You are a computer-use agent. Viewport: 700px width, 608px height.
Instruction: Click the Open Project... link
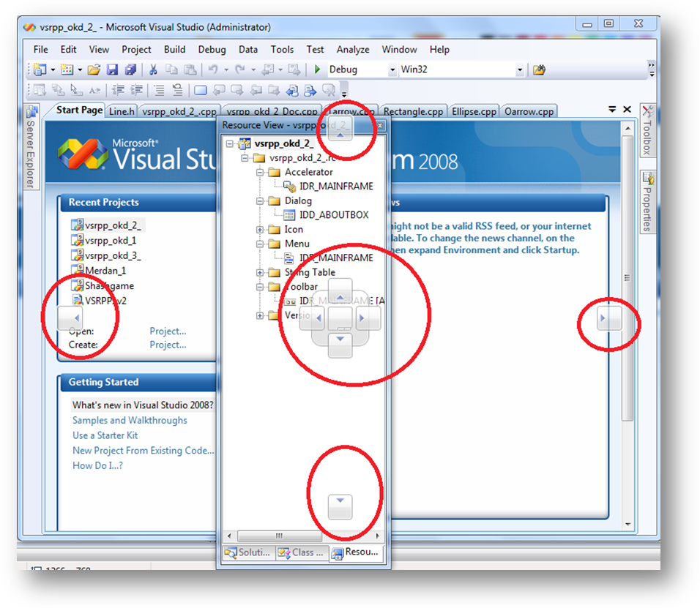point(168,331)
